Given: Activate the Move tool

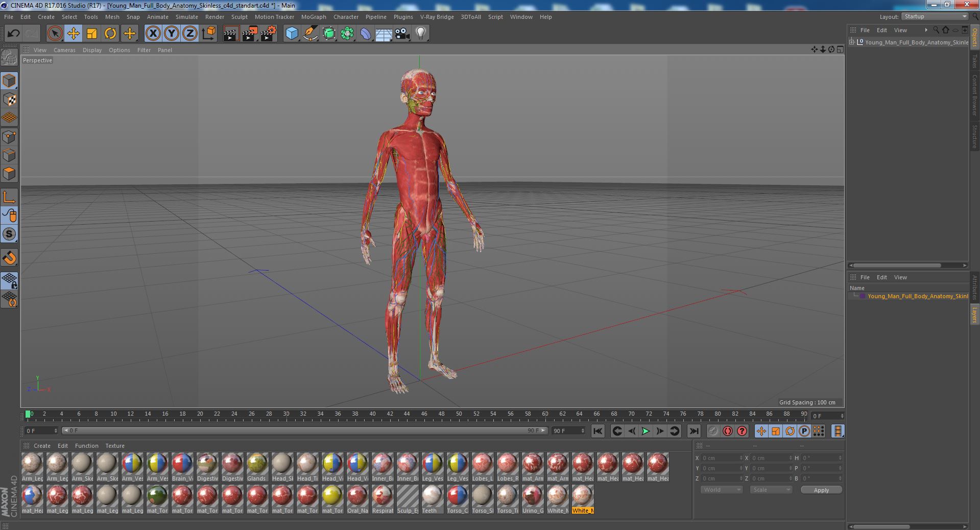Looking at the screenshot, I should (x=73, y=34).
